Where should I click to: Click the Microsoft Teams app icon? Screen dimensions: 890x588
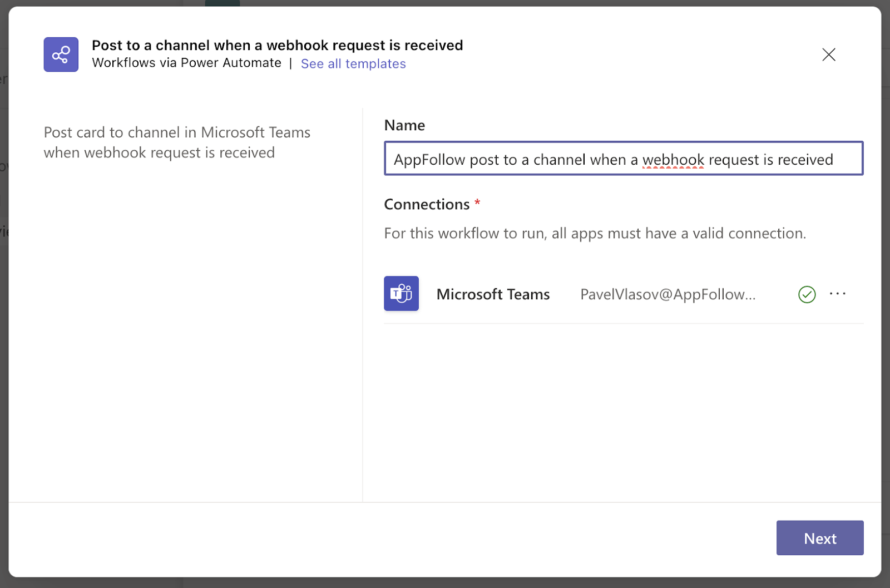tap(401, 293)
